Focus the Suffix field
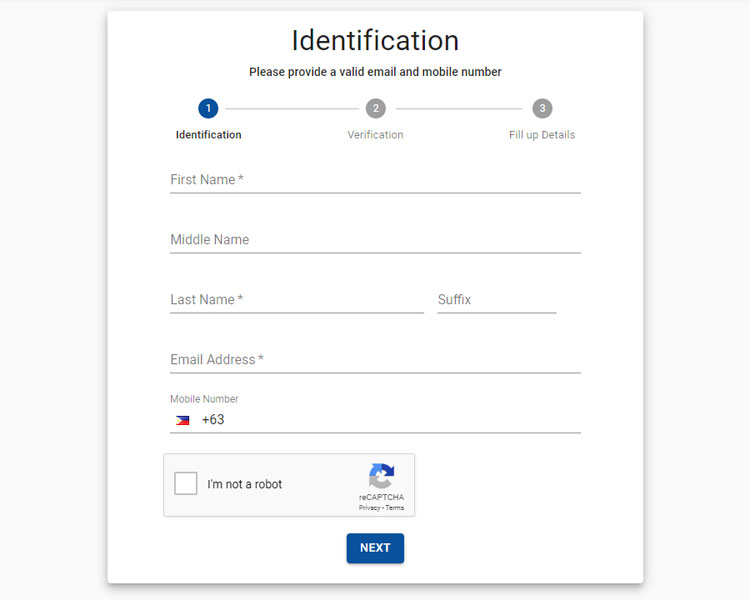The width and height of the screenshot is (750, 600). coord(496,300)
